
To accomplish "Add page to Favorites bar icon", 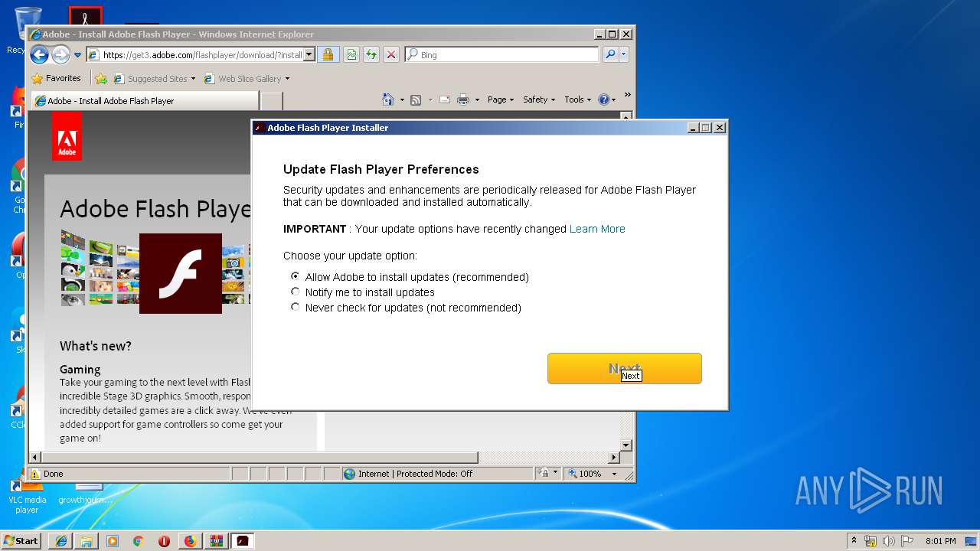I will coord(100,78).
